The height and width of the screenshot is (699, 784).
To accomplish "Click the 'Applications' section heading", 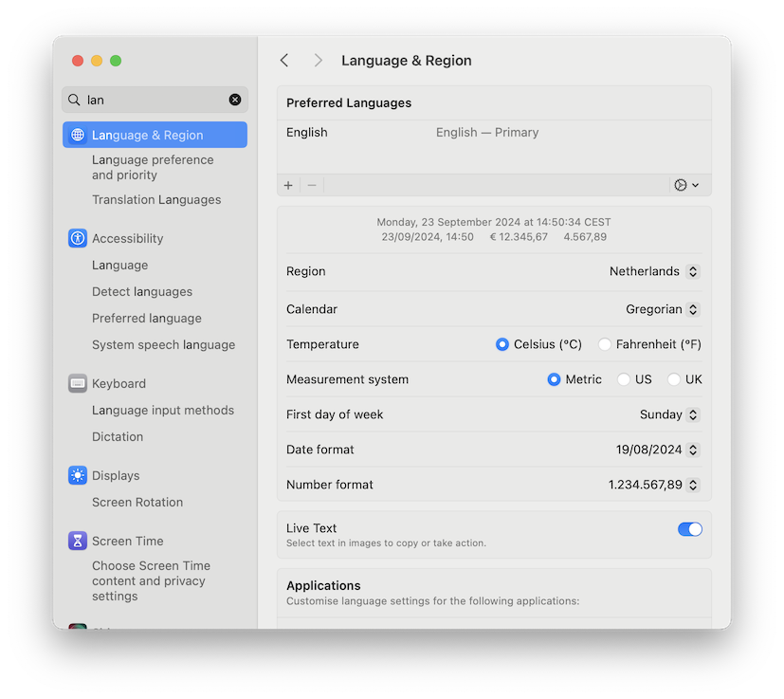I will [x=323, y=585].
